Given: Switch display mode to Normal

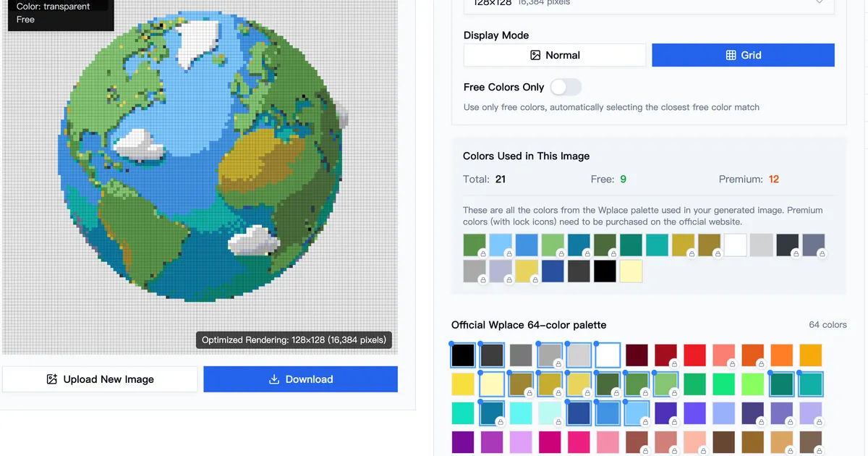Looking at the screenshot, I should [554, 55].
